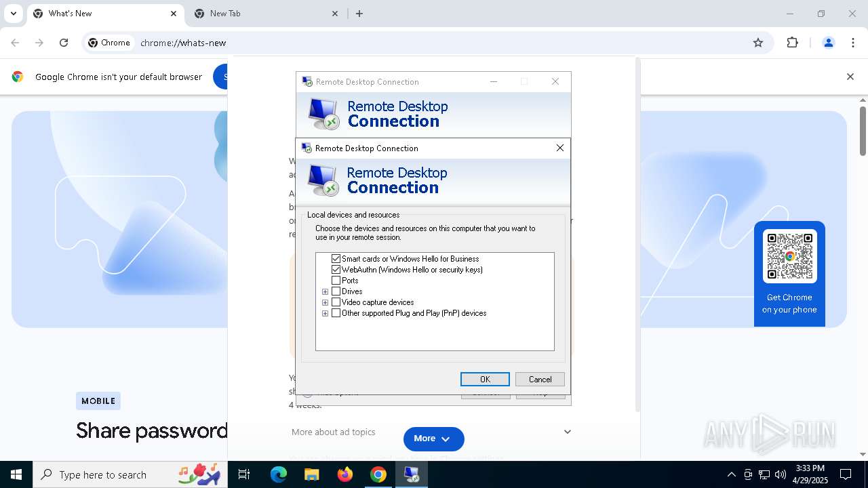Open File Explorer from taskbar
Image resolution: width=868 pixels, height=488 pixels.
tap(311, 474)
